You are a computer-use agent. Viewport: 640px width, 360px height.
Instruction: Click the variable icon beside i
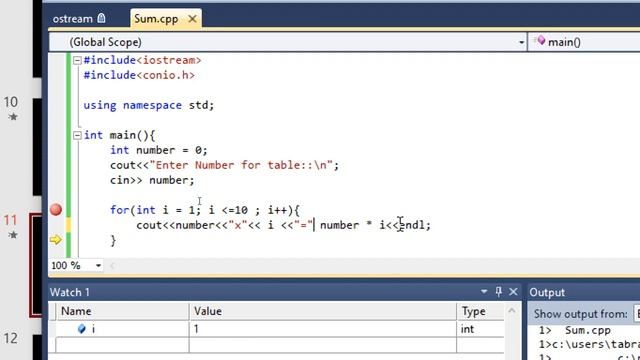pyautogui.click(x=82, y=329)
